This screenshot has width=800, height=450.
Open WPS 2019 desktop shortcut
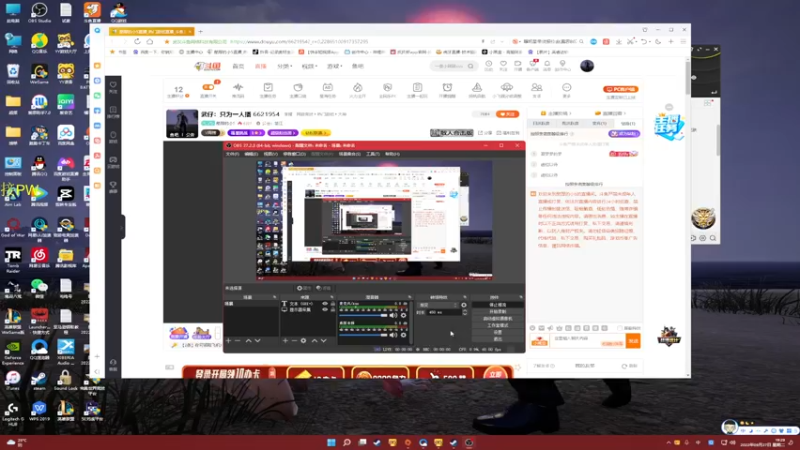39,410
